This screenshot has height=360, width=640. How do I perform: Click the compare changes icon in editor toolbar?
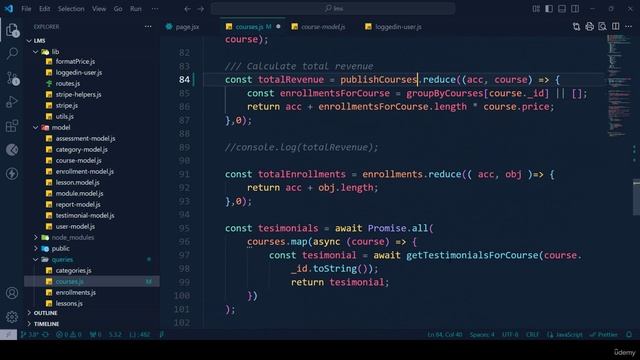pos(576,27)
